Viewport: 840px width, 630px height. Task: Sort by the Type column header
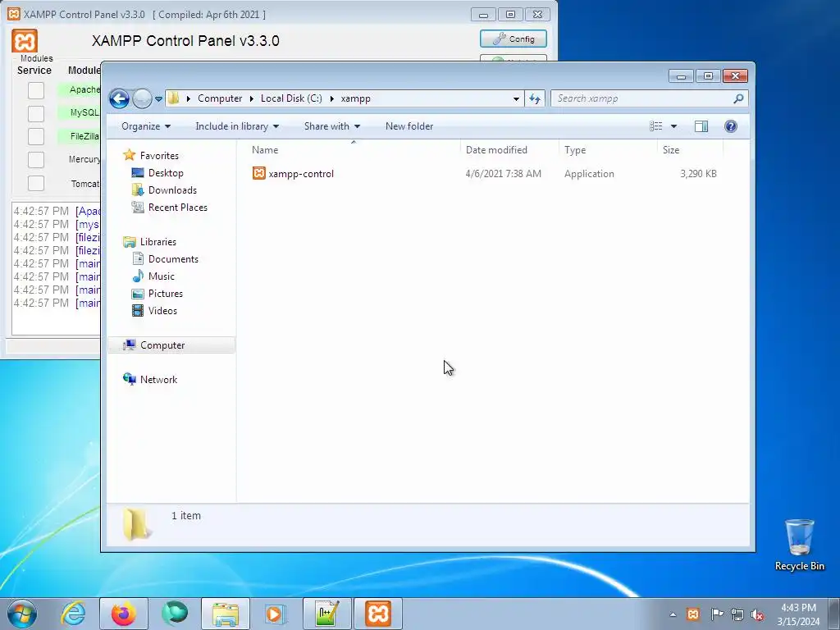point(575,150)
